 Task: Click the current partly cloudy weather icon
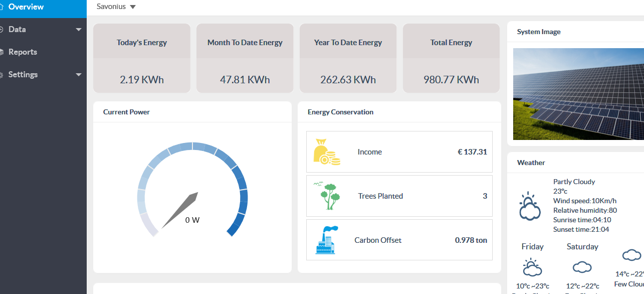click(x=529, y=206)
